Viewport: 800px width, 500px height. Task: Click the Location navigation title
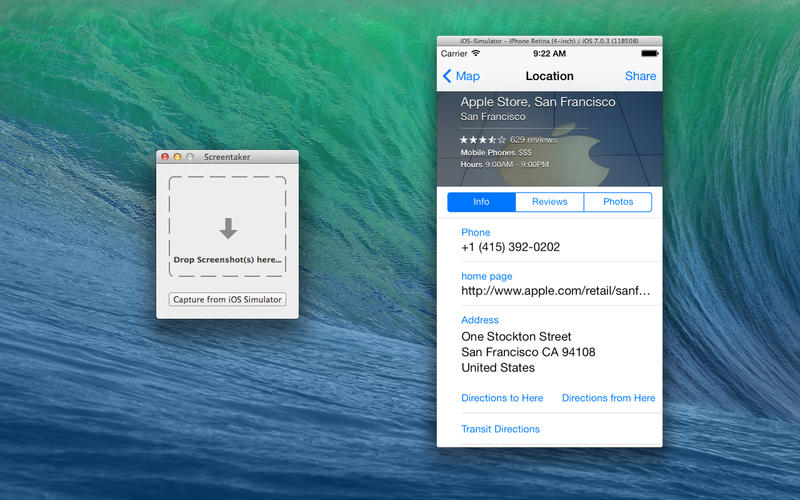(x=549, y=76)
